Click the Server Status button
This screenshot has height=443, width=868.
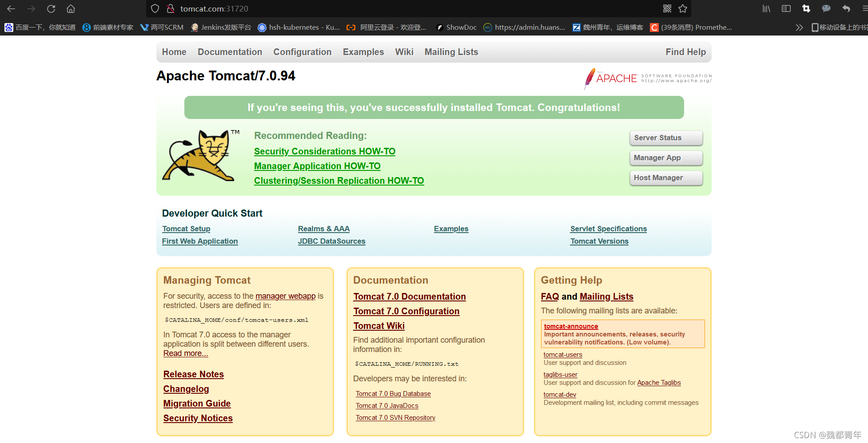(x=666, y=138)
